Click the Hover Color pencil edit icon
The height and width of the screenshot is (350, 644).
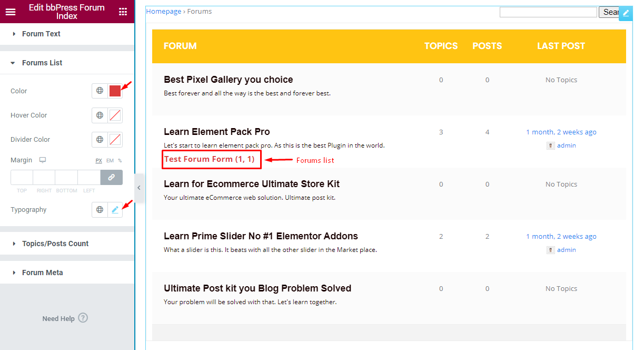click(115, 115)
